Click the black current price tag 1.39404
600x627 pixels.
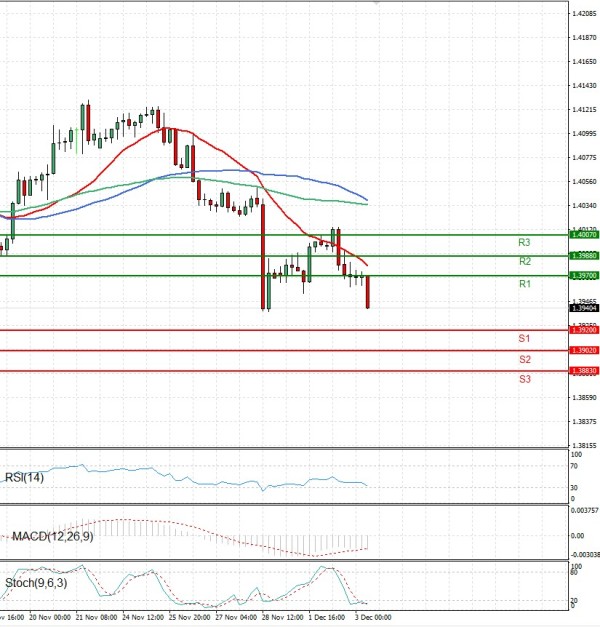point(583,308)
